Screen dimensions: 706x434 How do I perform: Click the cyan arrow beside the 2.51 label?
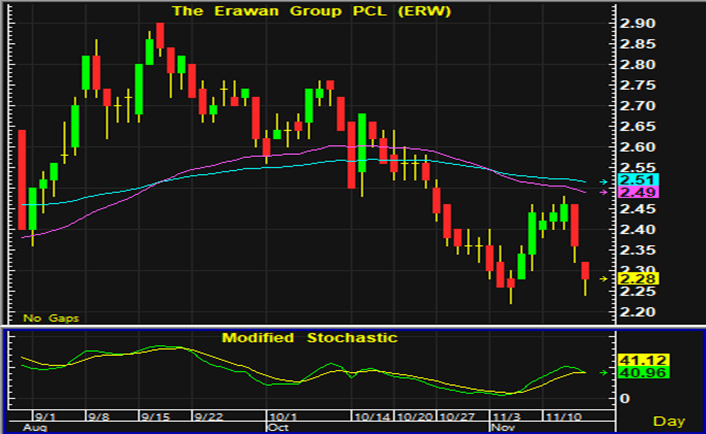(603, 182)
